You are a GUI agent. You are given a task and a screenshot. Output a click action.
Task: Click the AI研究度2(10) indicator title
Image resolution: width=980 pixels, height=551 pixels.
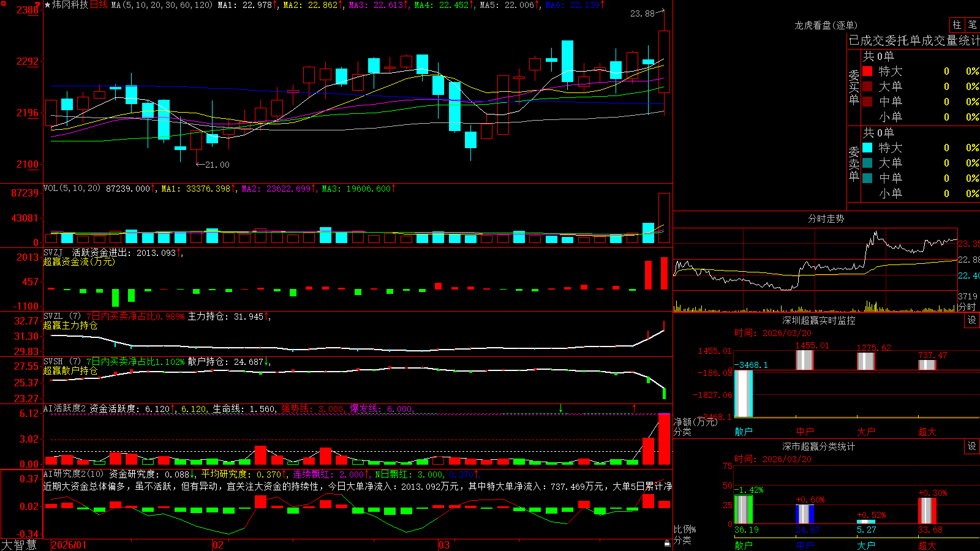coord(73,474)
